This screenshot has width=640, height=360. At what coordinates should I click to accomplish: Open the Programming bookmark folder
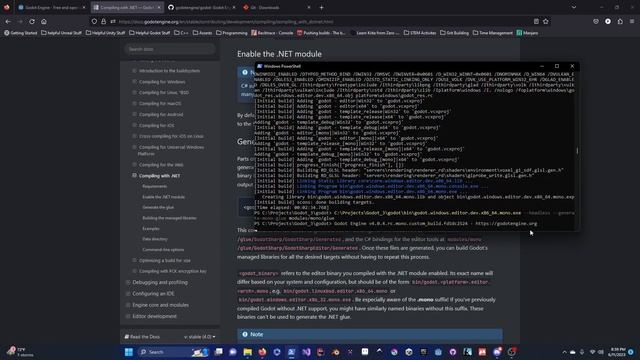click(232, 33)
